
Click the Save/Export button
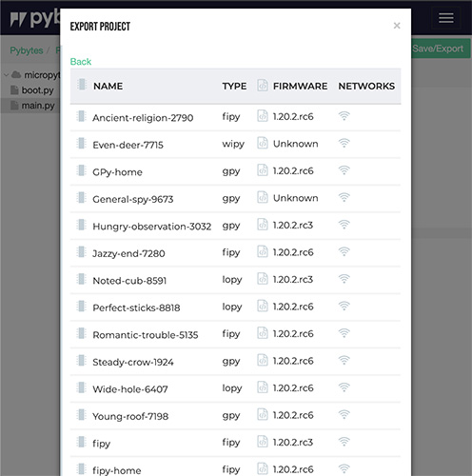pyautogui.click(x=441, y=49)
